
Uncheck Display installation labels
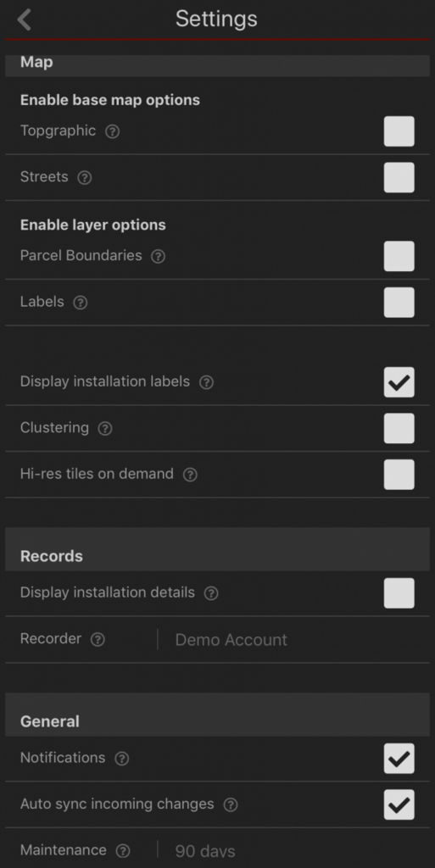[x=399, y=382]
